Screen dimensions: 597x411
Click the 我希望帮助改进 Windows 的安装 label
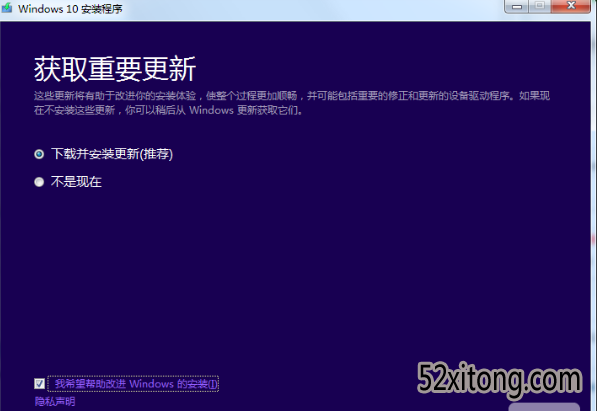click(136, 384)
